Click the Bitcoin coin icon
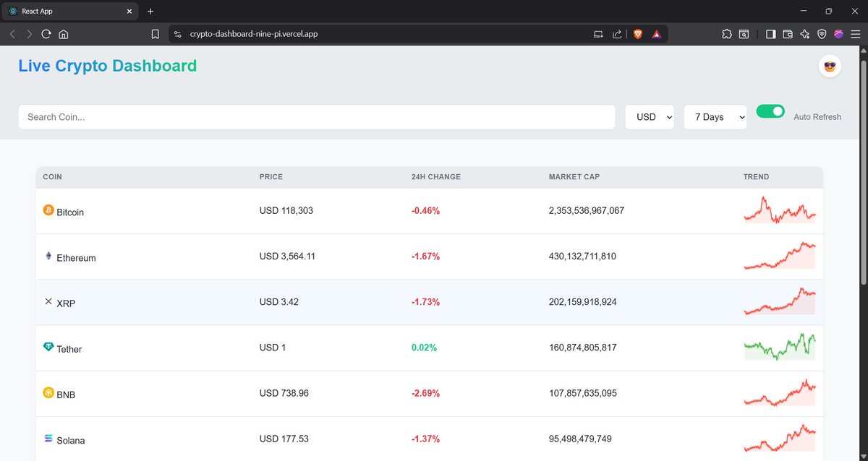 click(x=48, y=210)
